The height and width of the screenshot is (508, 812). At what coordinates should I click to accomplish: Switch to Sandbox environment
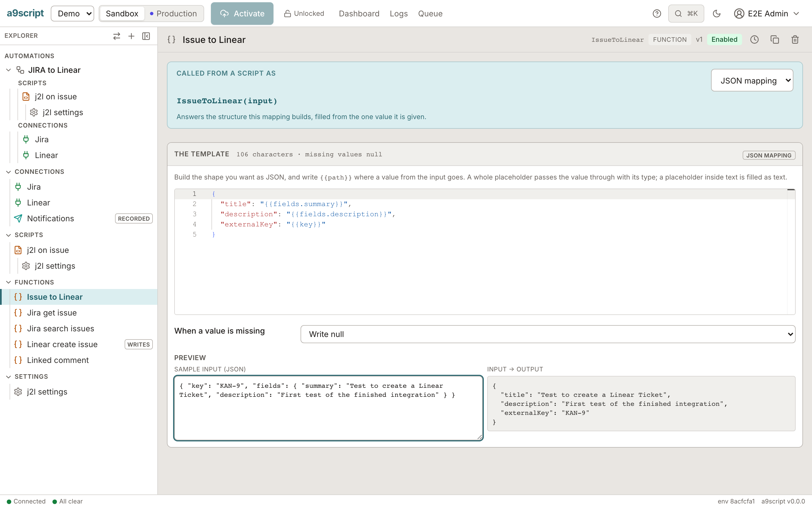(122, 14)
